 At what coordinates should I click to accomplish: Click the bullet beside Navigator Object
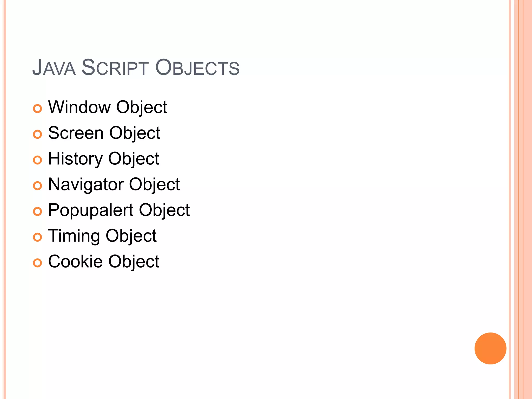pyautogui.click(x=37, y=186)
